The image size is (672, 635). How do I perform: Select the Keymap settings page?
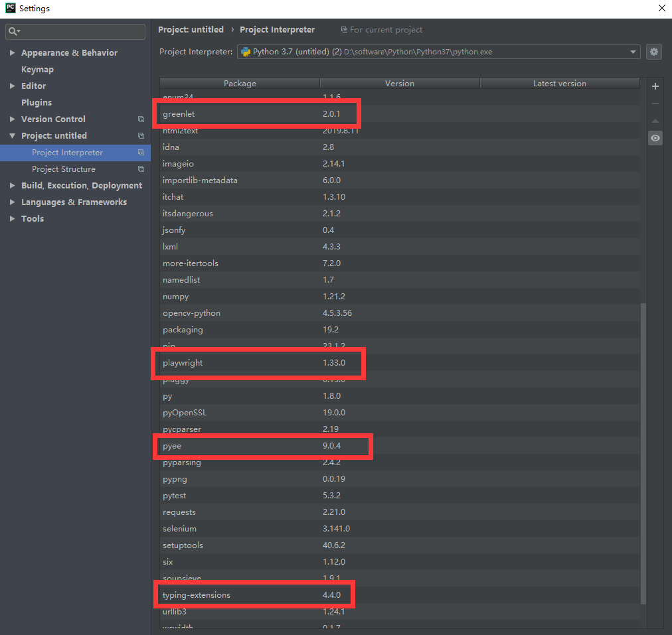point(37,70)
